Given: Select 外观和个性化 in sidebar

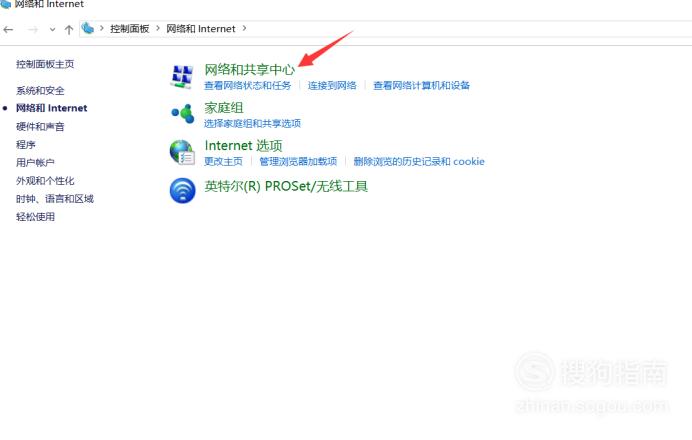Looking at the screenshot, I should 45,181.
